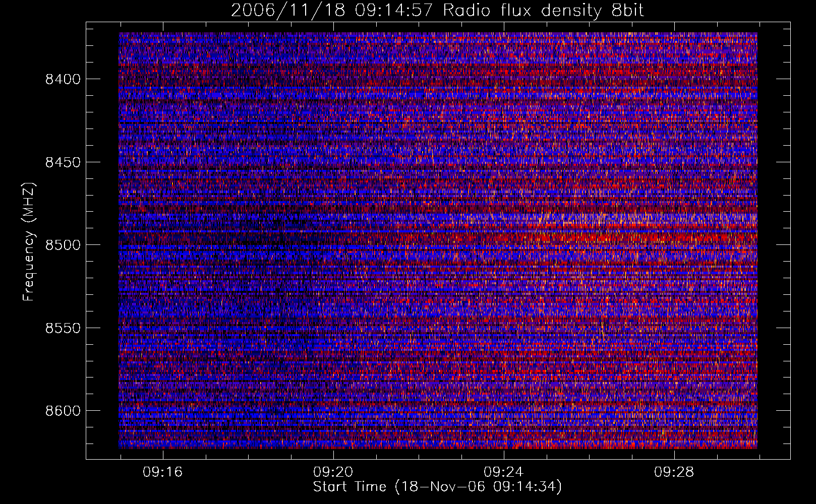Select the 8400 frequency tick label
The height and width of the screenshot is (504, 816).
tap(63, 80)
